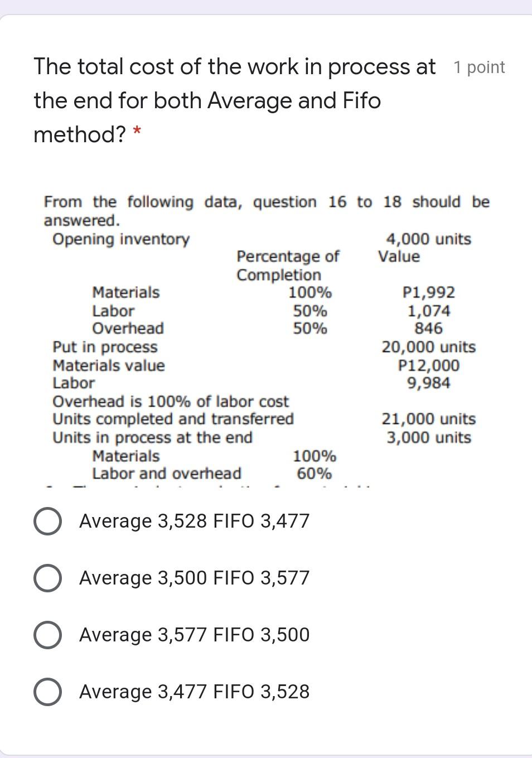
Task: Select radio option Average 3,528 FIFO 3,477
Action: pos(47,522)
